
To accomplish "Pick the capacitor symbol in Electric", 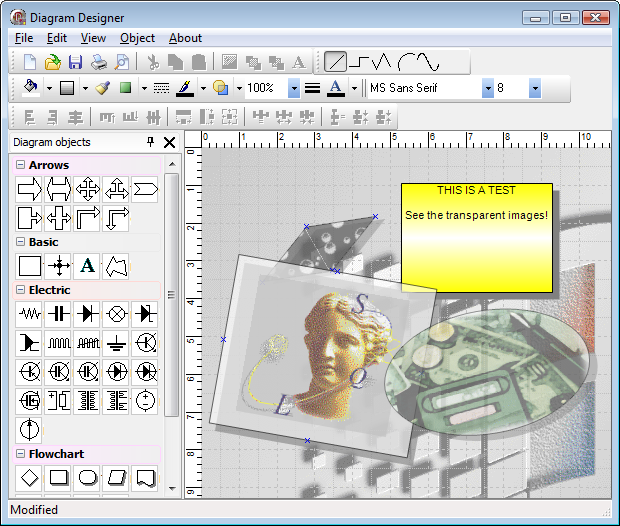I will [59, 314].
